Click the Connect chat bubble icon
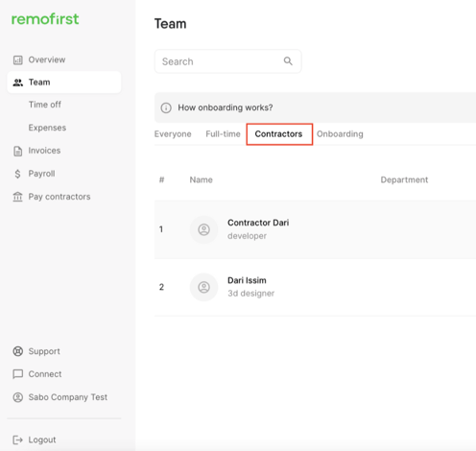This screenshot has height=451, width=476. pos(17,374)
